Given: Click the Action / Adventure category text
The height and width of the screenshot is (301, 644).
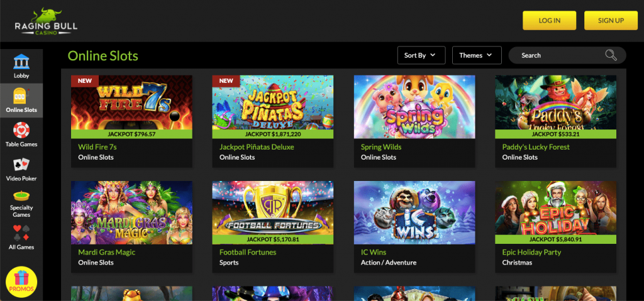Looking at the screenshot, I should 389,263.
